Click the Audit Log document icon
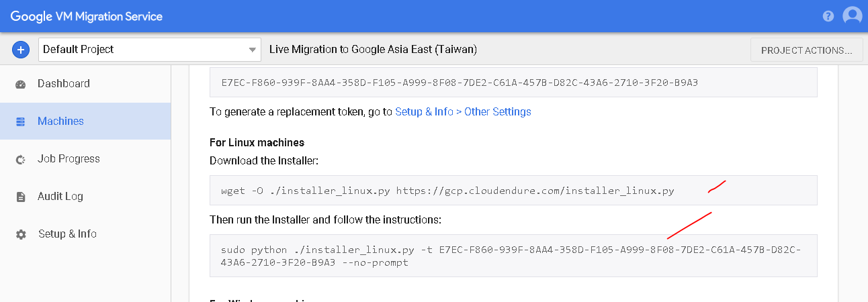Viewport: 868px width, 302px height. pos(21,197)
